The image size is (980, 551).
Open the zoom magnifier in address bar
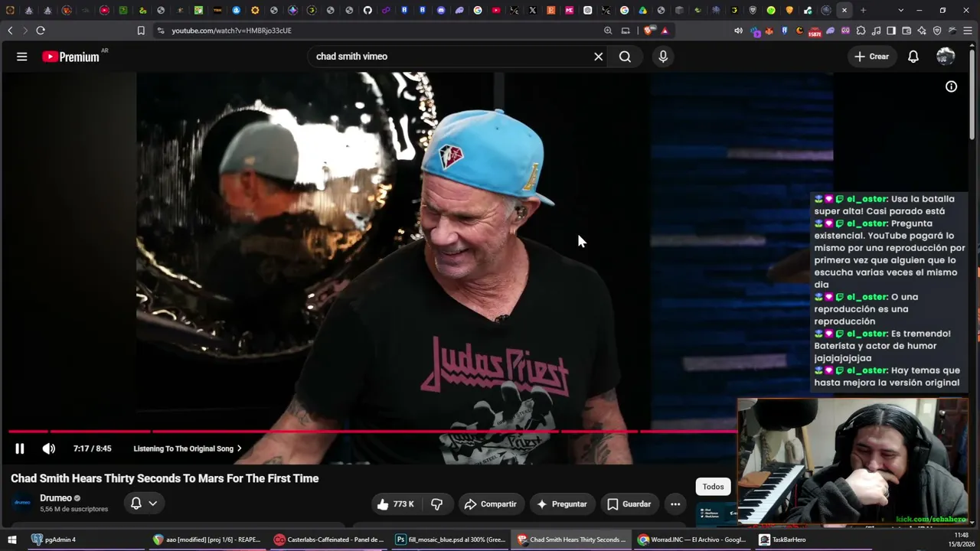(608, 31)
